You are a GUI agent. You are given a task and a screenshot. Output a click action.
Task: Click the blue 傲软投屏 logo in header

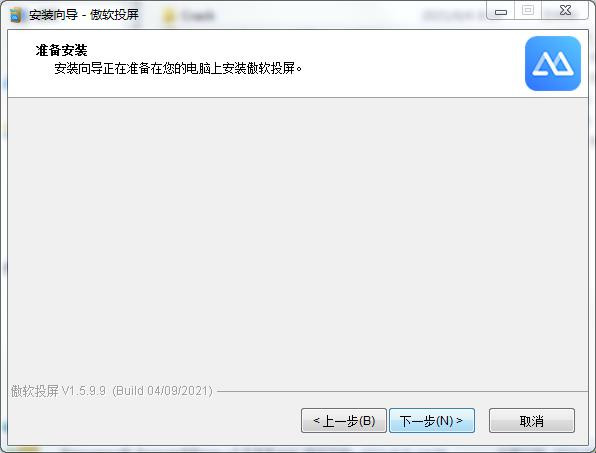coord(553,63)
